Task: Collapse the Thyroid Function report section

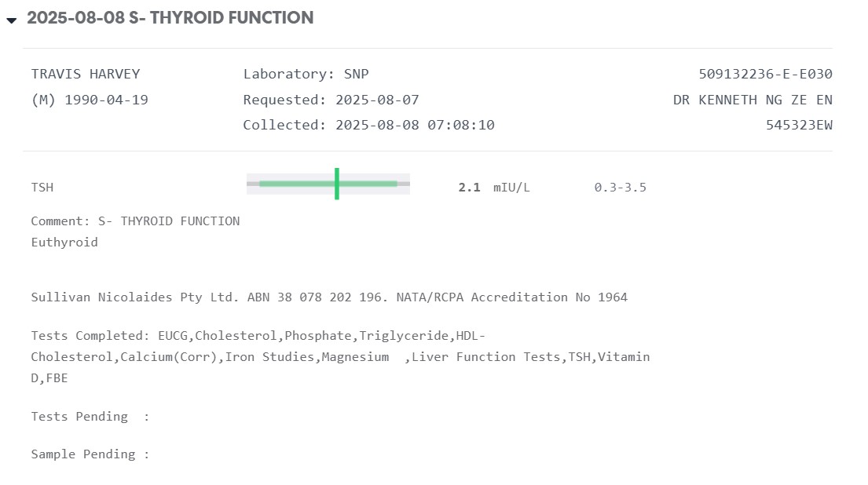Action: pyautogui.click(x=11, y=20)
